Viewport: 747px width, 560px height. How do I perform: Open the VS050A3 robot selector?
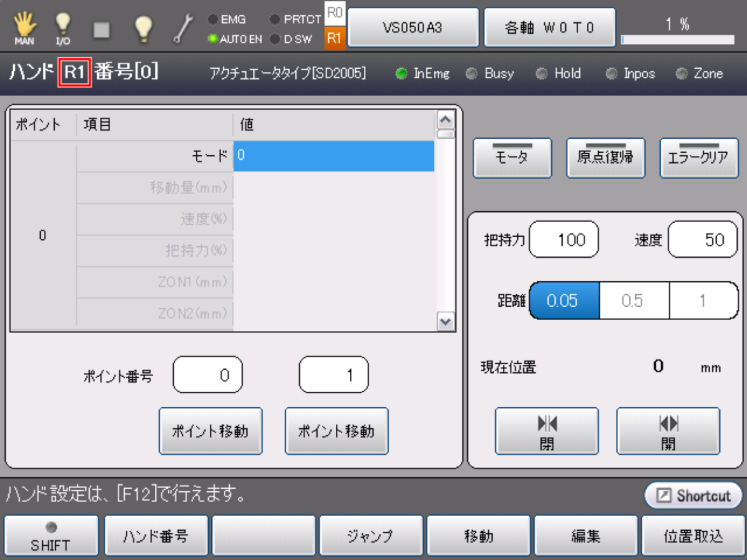(x=413, y=27)
